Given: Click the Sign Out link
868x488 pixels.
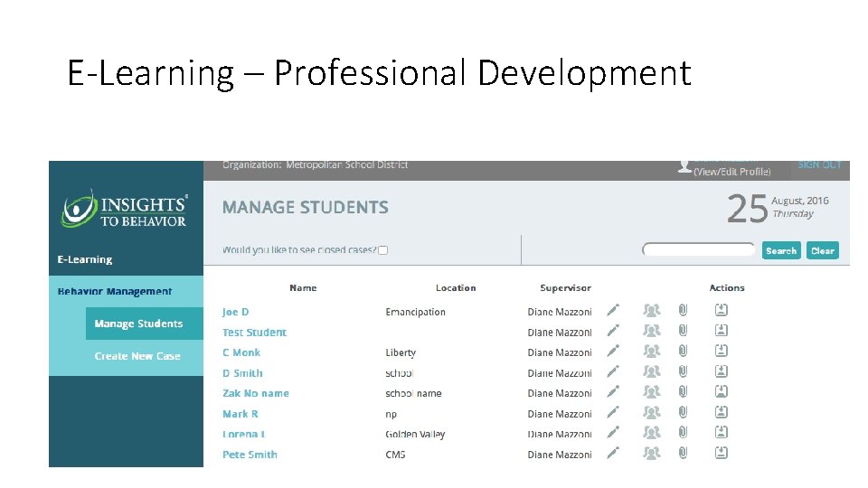Looking at the screenshot, I should point(819,164).
